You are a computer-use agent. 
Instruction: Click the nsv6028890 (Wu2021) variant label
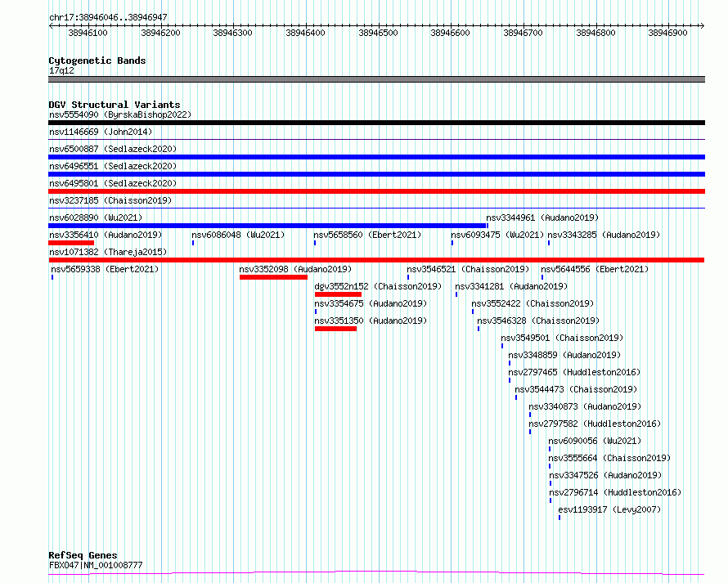click(95, 218)
